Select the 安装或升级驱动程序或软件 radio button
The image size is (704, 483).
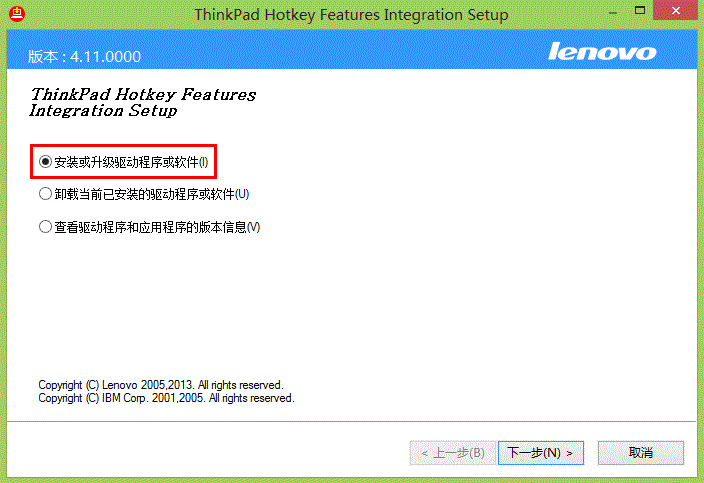[x=45, y=162]
